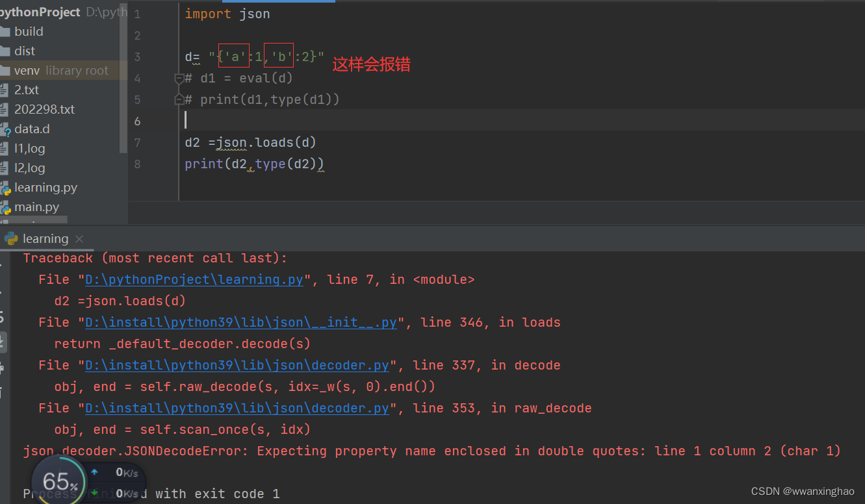Close the learning run tab
The image size is (865, 504).
pyautogui.click(x=79, y=239)
